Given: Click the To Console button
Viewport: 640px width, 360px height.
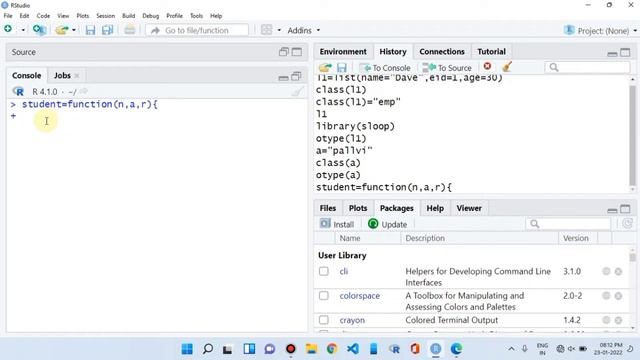Looking at the screenshot, I should click(385, 68).
